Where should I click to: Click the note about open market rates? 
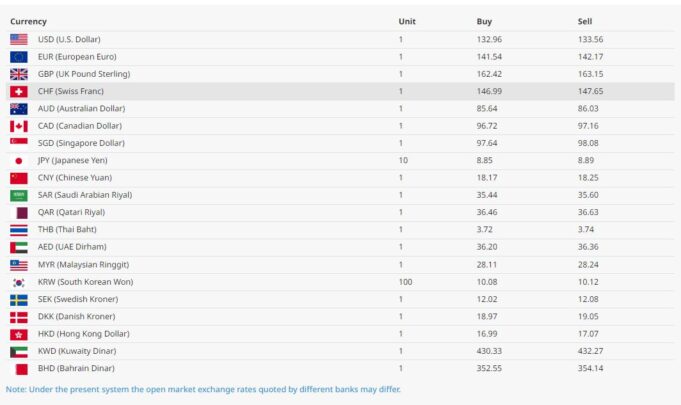[x=203, y=389]
